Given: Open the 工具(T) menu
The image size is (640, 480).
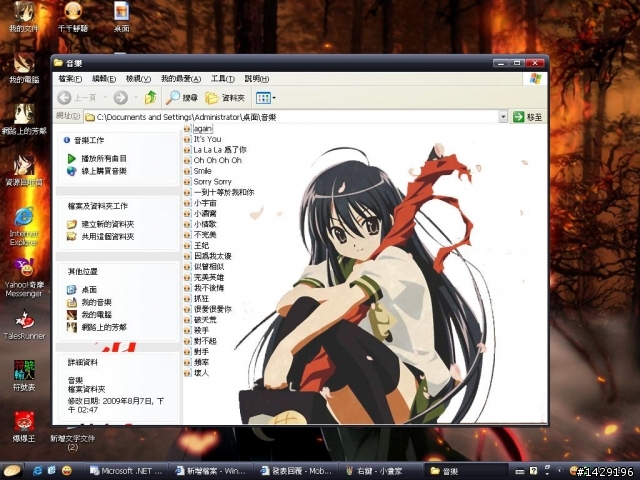Looking at the screenshot, I should pyautogui.click(x=222, y=79).
